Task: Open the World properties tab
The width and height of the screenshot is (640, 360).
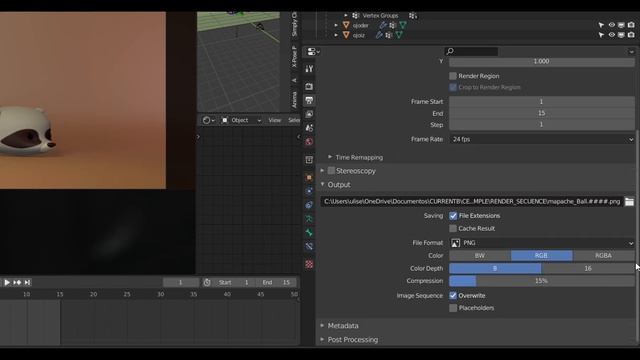Action: tap(309, 142)
